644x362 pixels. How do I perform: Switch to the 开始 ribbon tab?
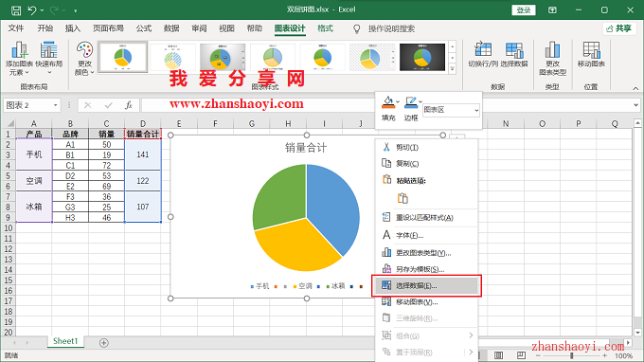(x=45, y=28)
